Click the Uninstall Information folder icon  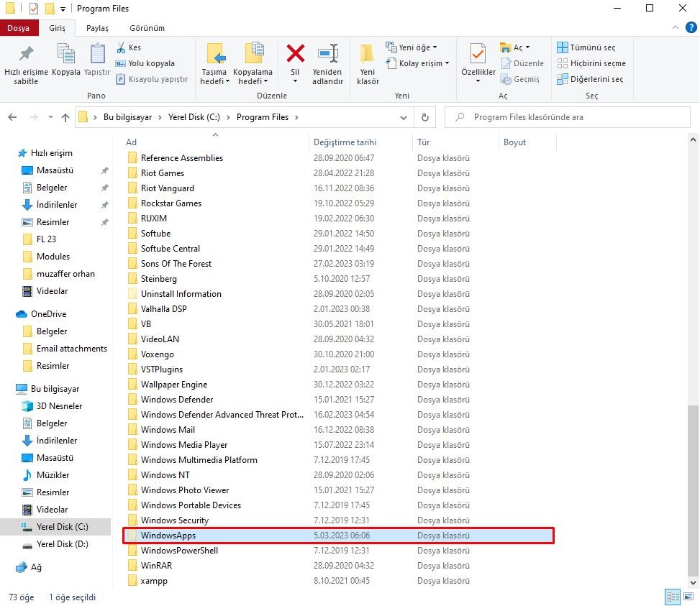(132, 294)
